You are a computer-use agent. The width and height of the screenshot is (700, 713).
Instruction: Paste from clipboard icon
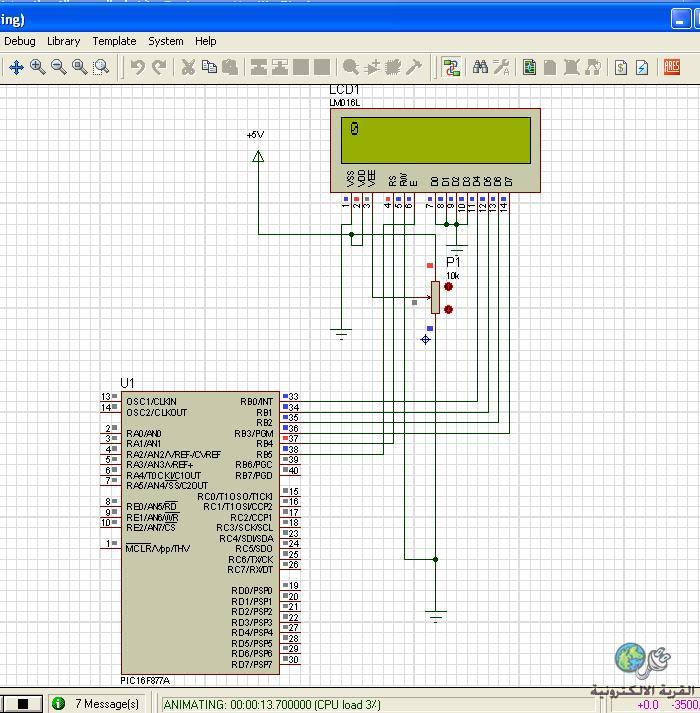pyautogui.click(x=230, y=67)
